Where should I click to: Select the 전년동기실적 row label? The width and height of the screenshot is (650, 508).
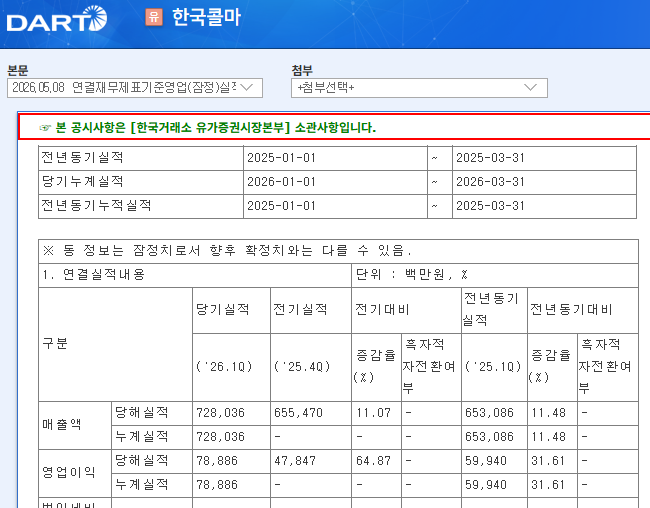tap(82, 158)
